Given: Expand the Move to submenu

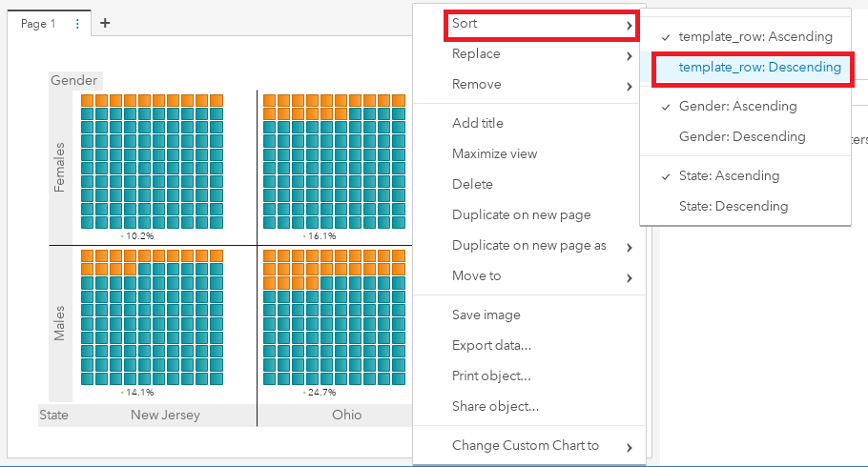Looking at the screenshot, I should 540,275.
